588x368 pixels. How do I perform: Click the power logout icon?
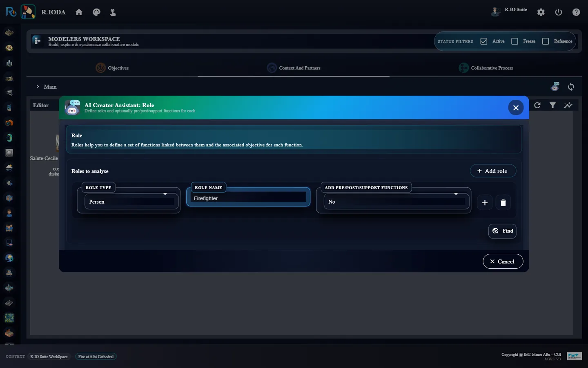tap(559, 12)
